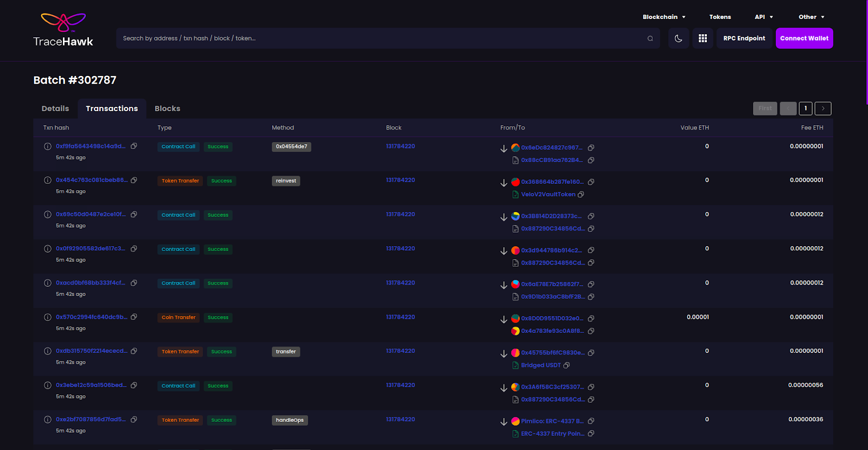The image size is (868, 450).
Task: Focus the address search input field
Action: [x=380, y=38]
